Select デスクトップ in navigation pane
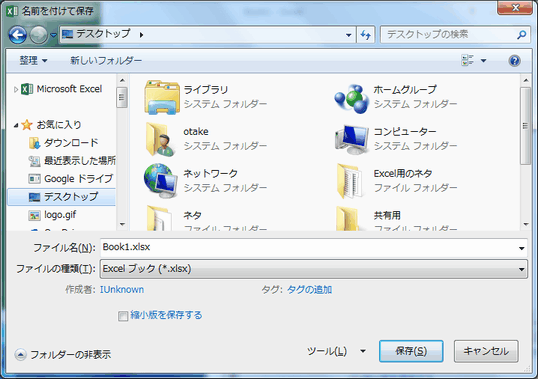 click(62, 197)
